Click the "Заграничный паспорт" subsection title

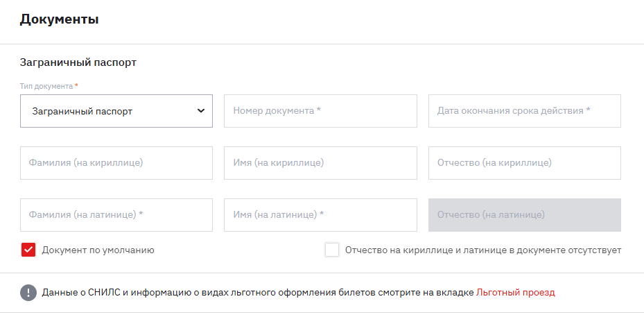78,62
